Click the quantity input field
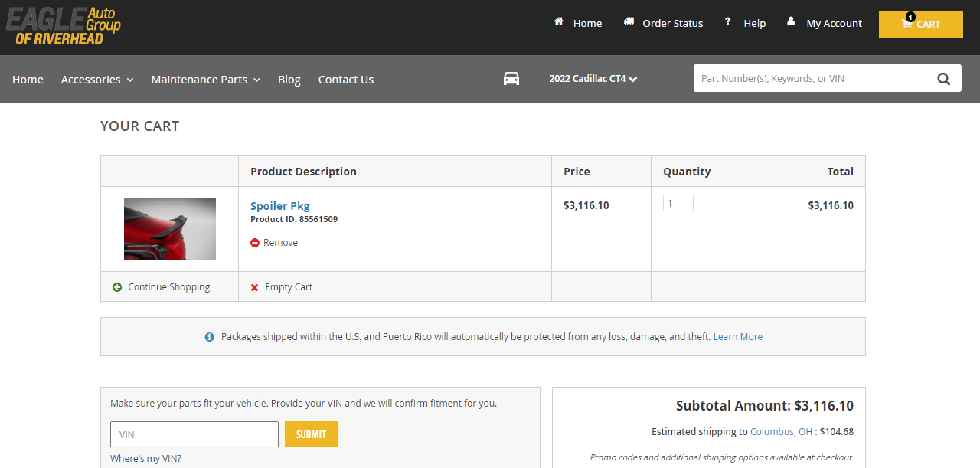The height and width of the screenshot is (468, 980). pyautogui.click(x=678, y=203)
